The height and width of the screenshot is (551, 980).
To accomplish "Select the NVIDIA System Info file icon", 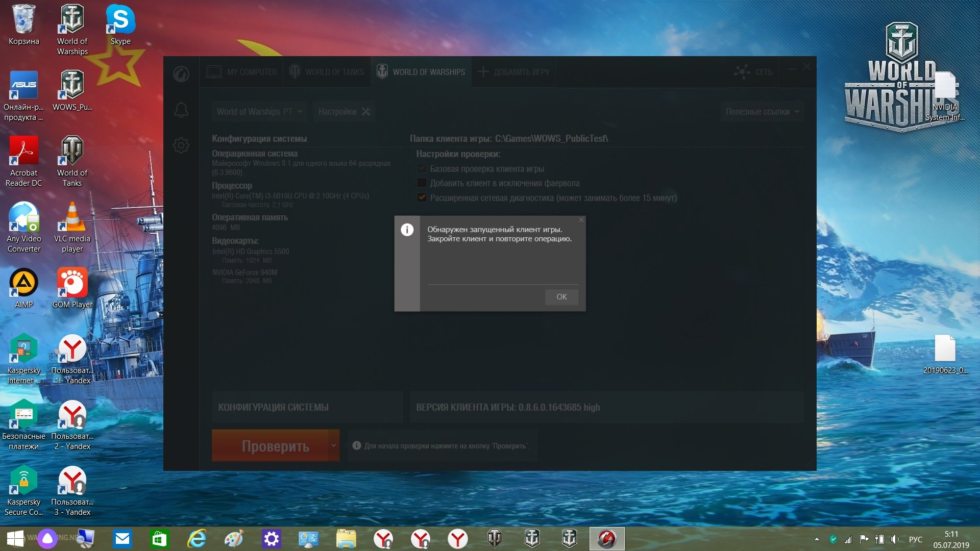I will 945,96.
